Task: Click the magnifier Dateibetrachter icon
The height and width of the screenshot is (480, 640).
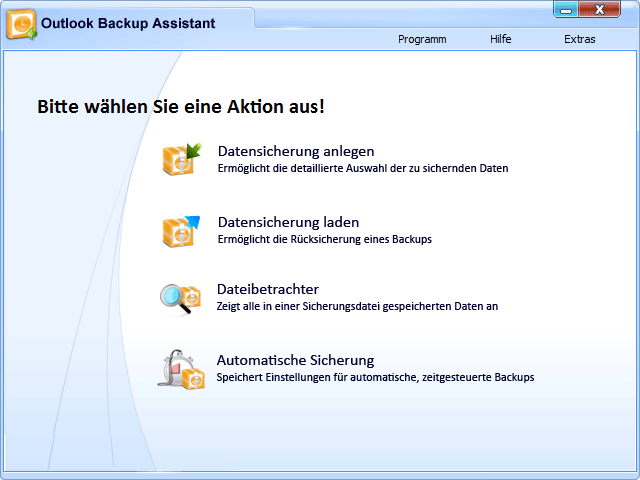Action: click(x=180, y=300)
